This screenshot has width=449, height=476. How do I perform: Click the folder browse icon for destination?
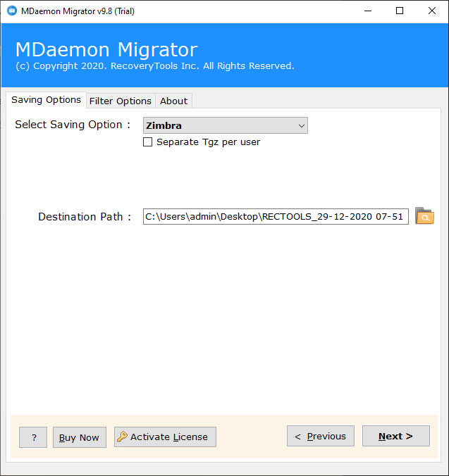(424, 216)
